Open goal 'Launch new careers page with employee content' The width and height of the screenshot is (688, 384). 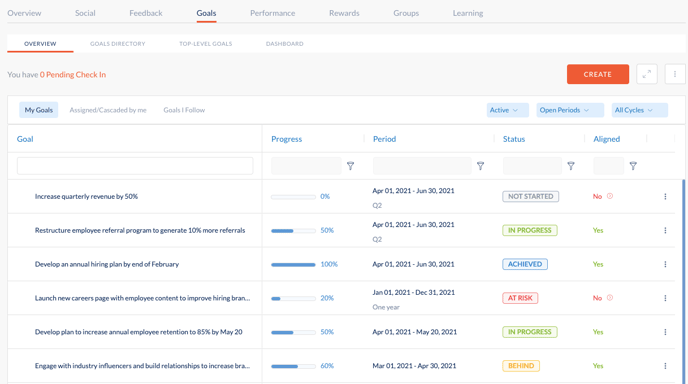143,298
